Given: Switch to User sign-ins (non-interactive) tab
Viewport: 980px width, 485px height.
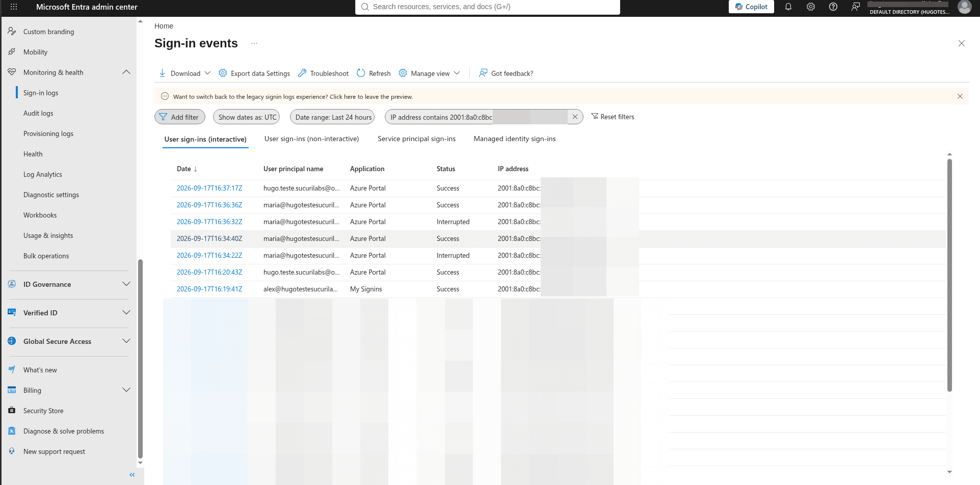Looking at the screenshot, I should pyautogui.click(x=311, y=139).
